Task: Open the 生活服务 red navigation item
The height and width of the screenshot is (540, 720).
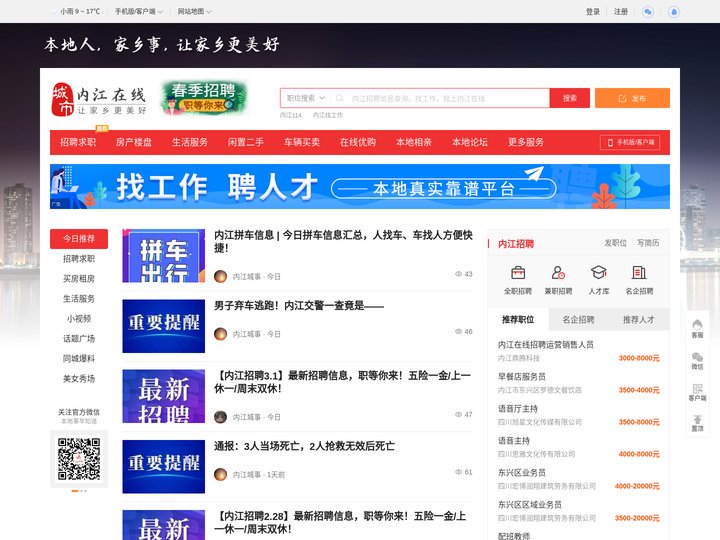Action: click(x=190, y=142)
